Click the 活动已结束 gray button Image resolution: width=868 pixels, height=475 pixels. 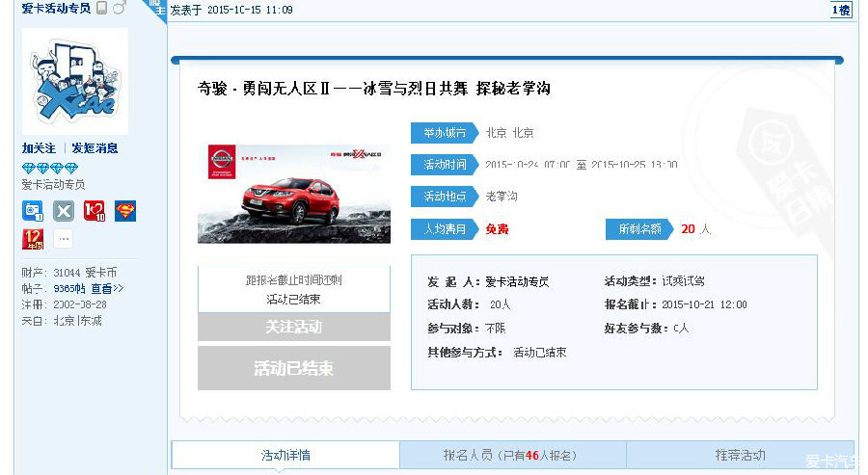(x=294, y=368)
